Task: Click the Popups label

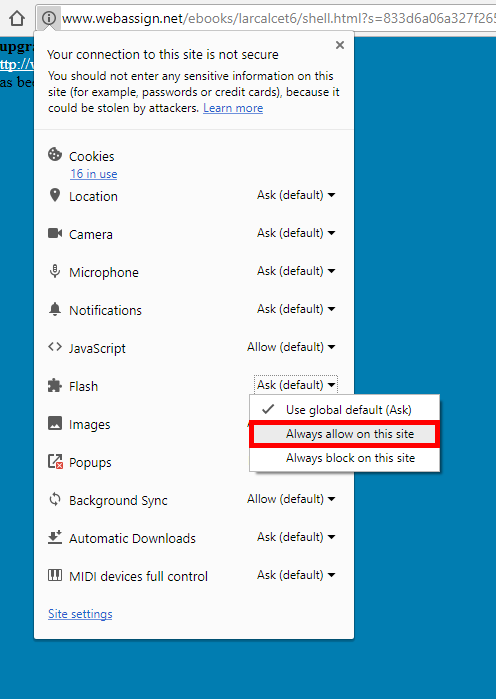Action: [x=90, y=463]
